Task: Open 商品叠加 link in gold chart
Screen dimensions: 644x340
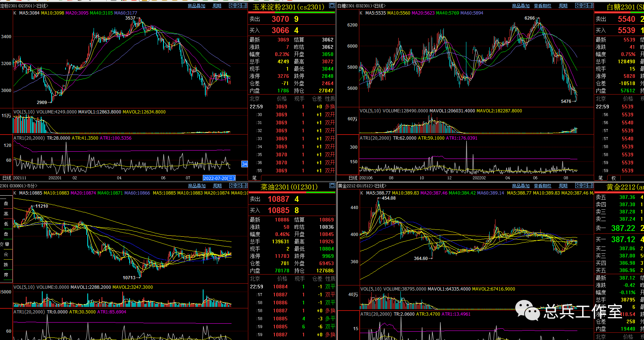Action: click(521, 186)
